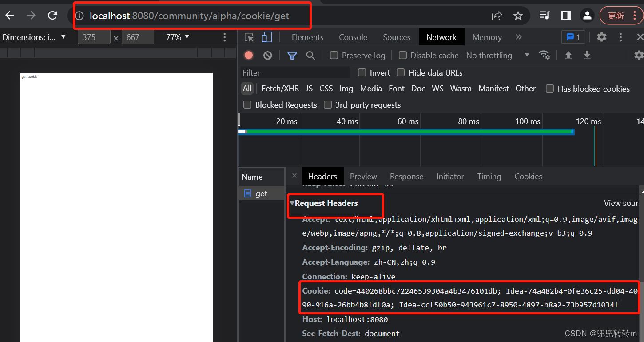Open device toolbar more options
Viewport: 644px width, 342px height.
tap(224, 37)
